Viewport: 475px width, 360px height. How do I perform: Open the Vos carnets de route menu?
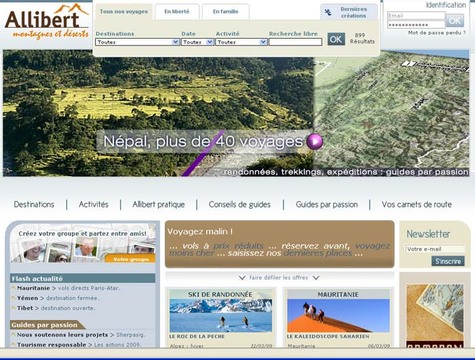(x=417, y=204)
